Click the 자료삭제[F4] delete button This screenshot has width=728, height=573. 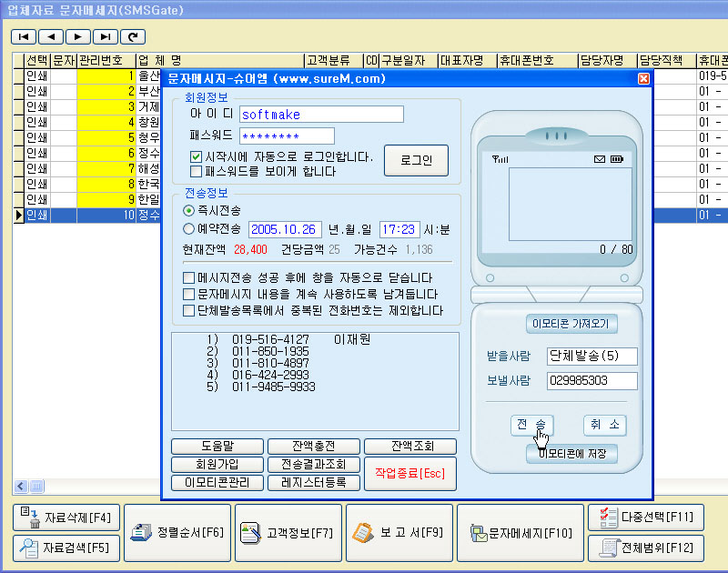coord(66,518)
